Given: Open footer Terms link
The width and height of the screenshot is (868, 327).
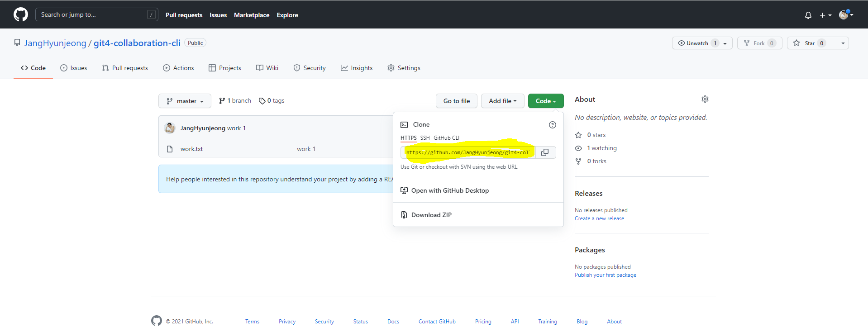Looking at the screenshot, I should tap(252, 322).
